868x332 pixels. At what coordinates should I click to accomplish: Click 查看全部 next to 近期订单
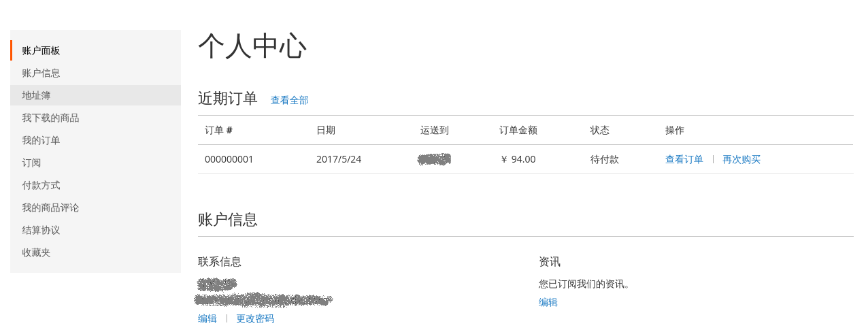tap(289, 100)
